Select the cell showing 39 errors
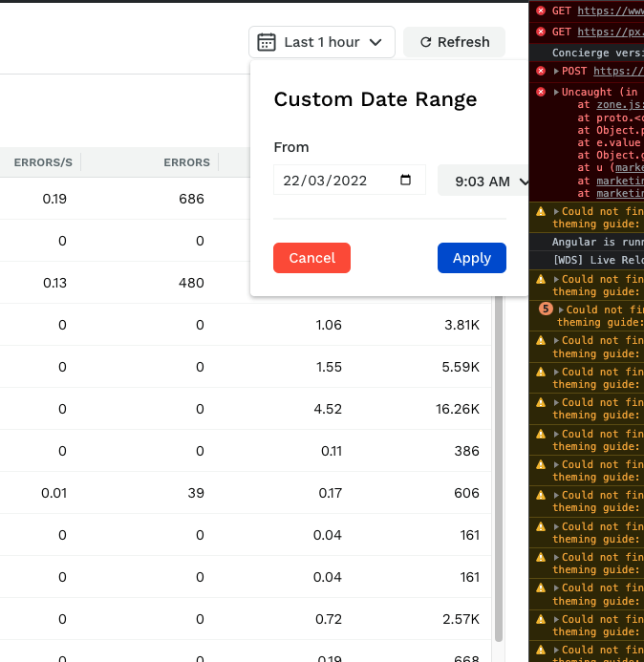 [x=196, y=493]
